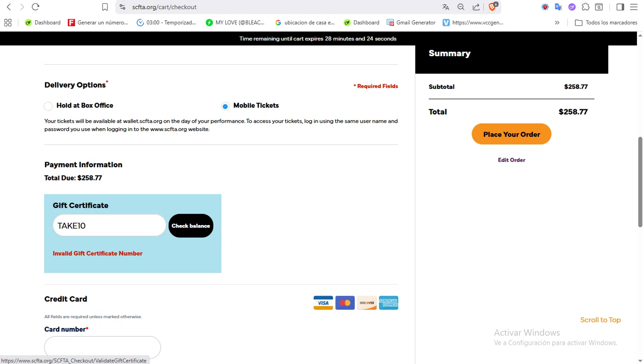Click cart expiration timer banner
Image resolution: width=643 pixels, height=364 pixels.
[x=318, y=39]
